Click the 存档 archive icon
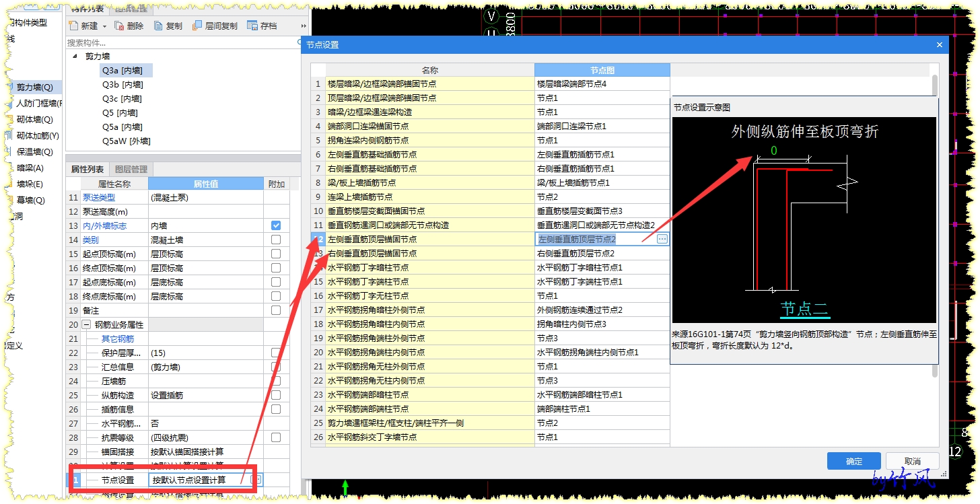This screenshot has width=980, height=504. [x=252, y=26]
